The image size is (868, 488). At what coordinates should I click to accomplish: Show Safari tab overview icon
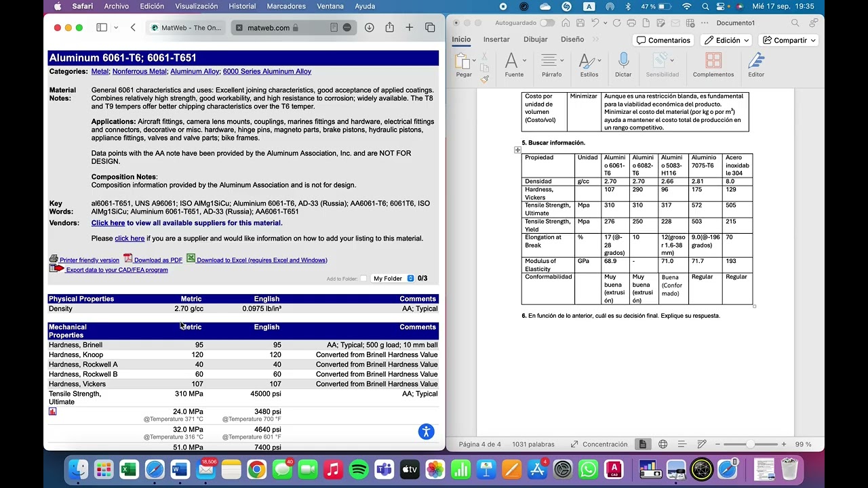(430, 28)
